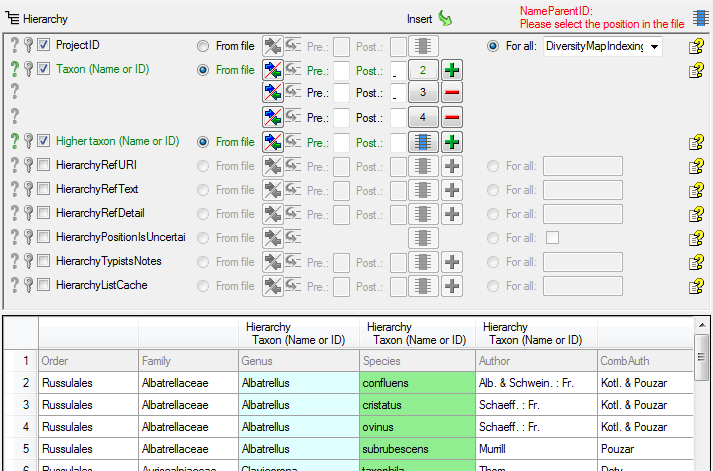Click the green question mark beside Higher taxon
The width and height of the screenshot is (713, 471).
(14, 142)
